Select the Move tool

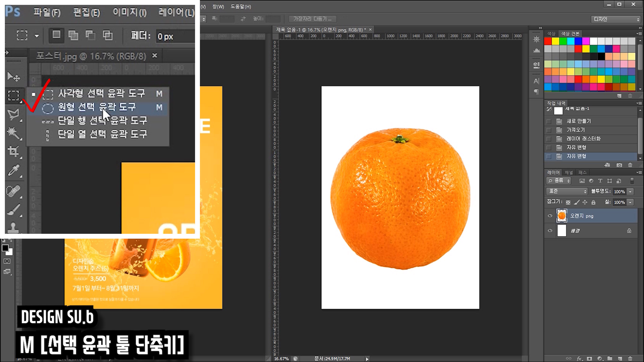[x=13, y=77]
